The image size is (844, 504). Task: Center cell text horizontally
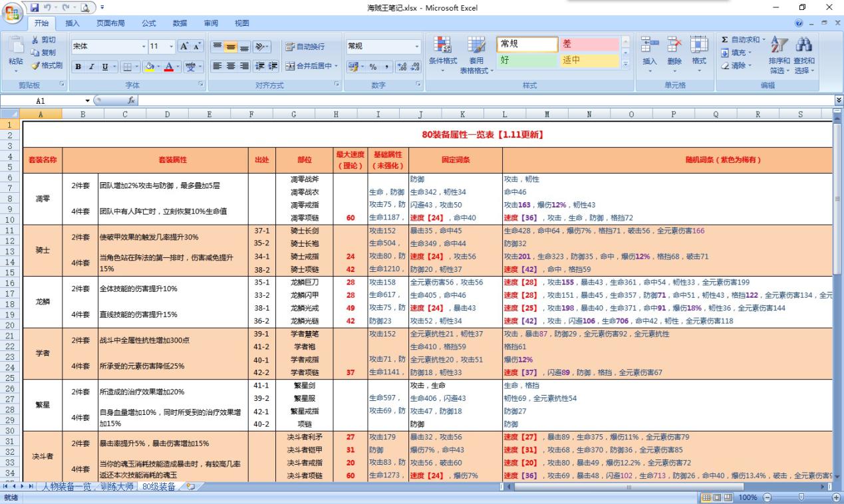(231, 66)
